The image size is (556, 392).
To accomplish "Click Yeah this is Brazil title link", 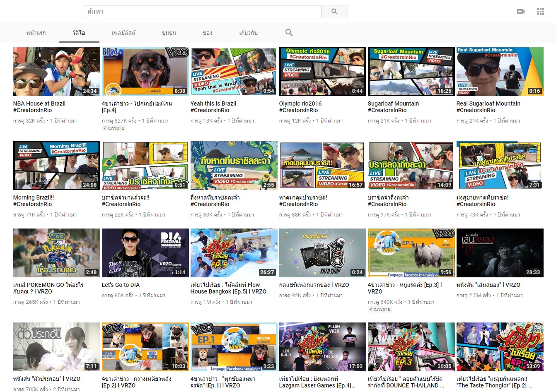I will pos(213,107).
